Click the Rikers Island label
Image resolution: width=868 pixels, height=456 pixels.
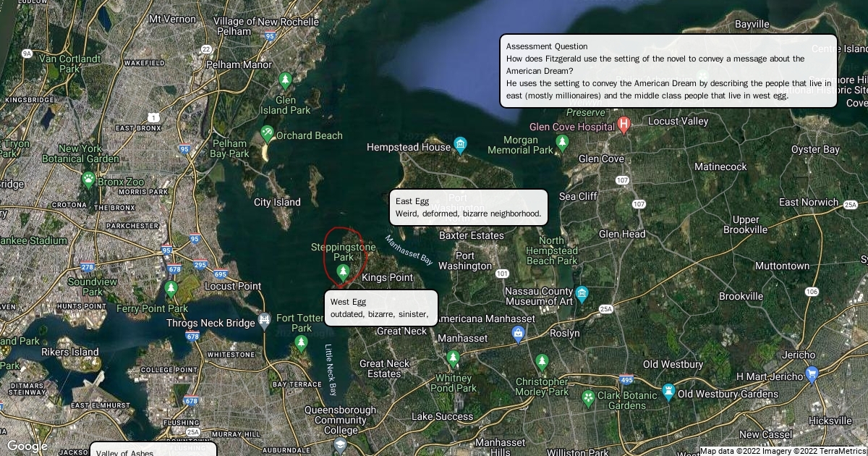[70, 352]
